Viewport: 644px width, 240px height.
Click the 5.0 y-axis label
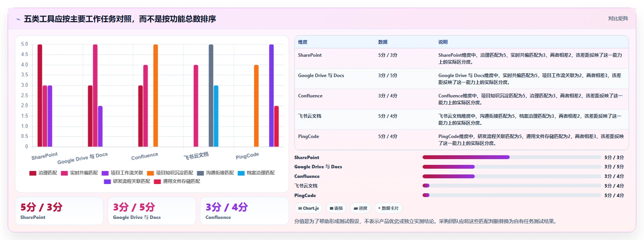point(25,44)
